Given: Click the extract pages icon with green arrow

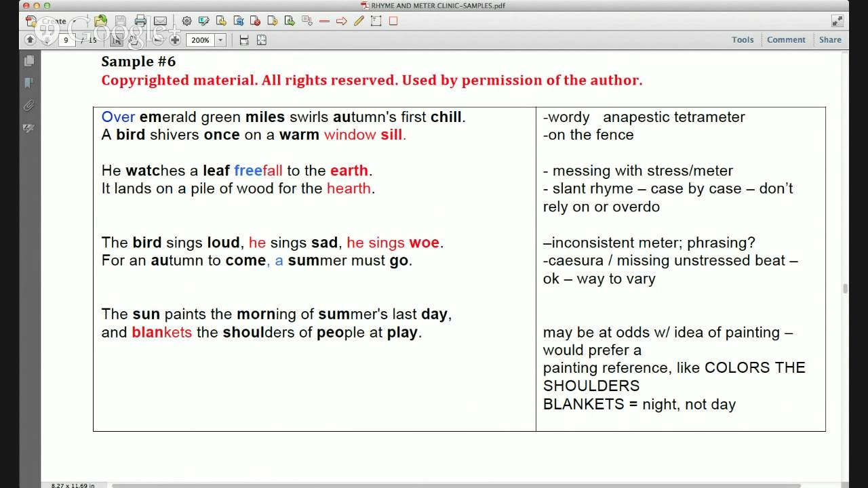Looking at the screenshot, I should (x=290, y=21).
